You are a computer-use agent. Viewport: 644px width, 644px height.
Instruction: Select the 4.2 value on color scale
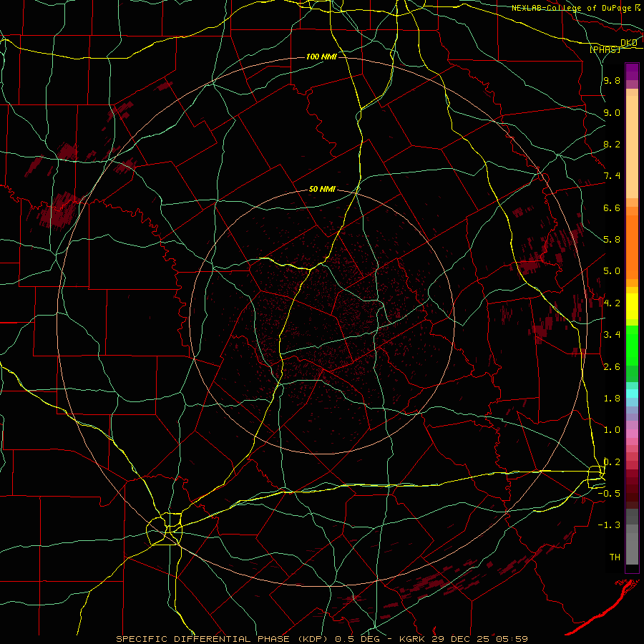tap(612, 303)
